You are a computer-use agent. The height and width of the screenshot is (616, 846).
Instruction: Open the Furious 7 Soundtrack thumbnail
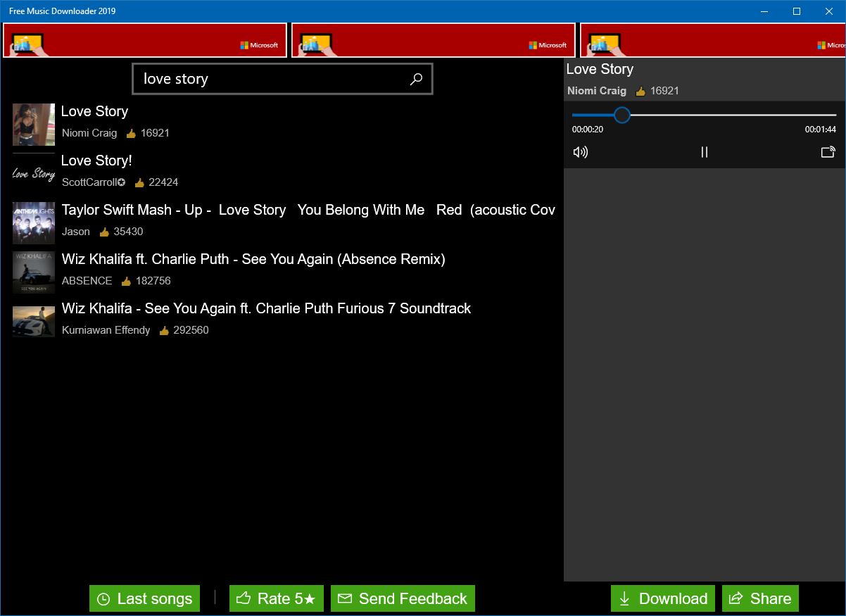[x=34, y=322]
